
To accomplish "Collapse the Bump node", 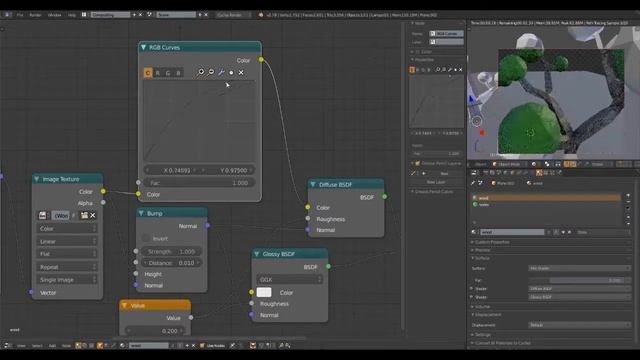I will pyautogui.click(x=141, y=213).
